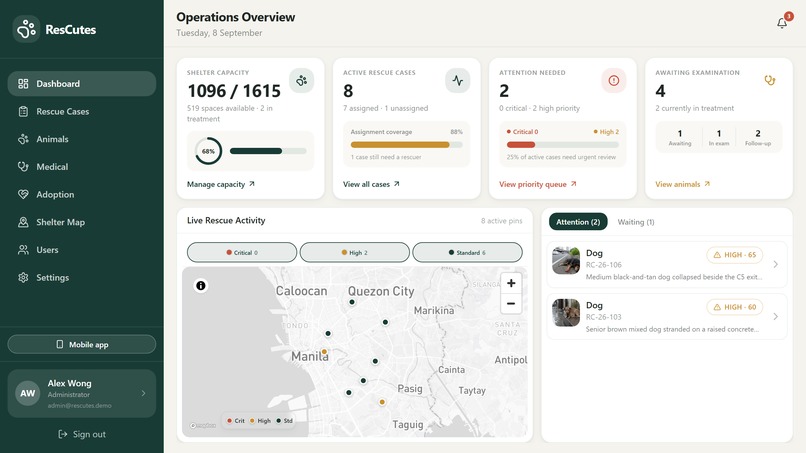Go to Rescue Cases page
The width and height of the screenshot is (806, 453).
[82, 112]
